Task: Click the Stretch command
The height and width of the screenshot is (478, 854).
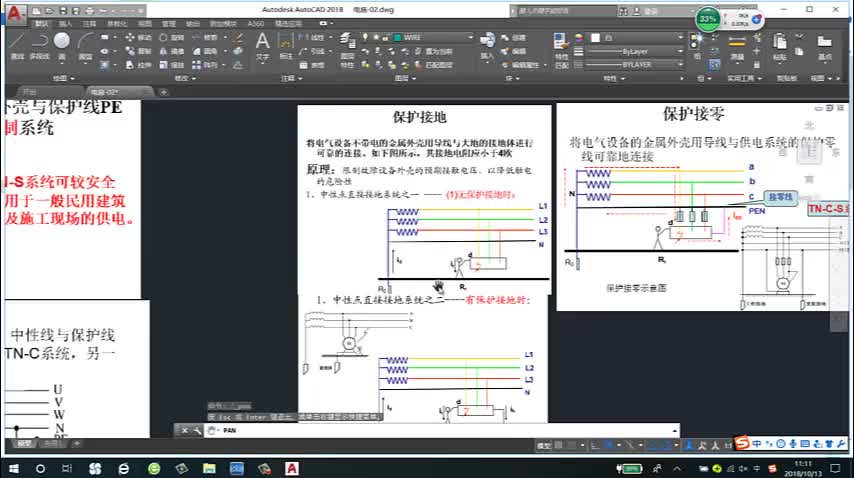Action: point(138,65)
